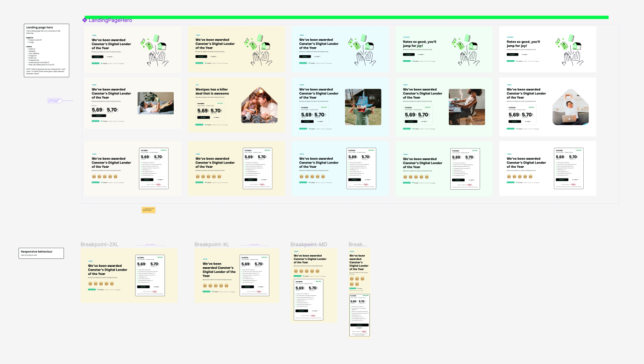Select the Breakpoint-XL frame label
This screenshot has width=644, height=364.
point(212,244)
